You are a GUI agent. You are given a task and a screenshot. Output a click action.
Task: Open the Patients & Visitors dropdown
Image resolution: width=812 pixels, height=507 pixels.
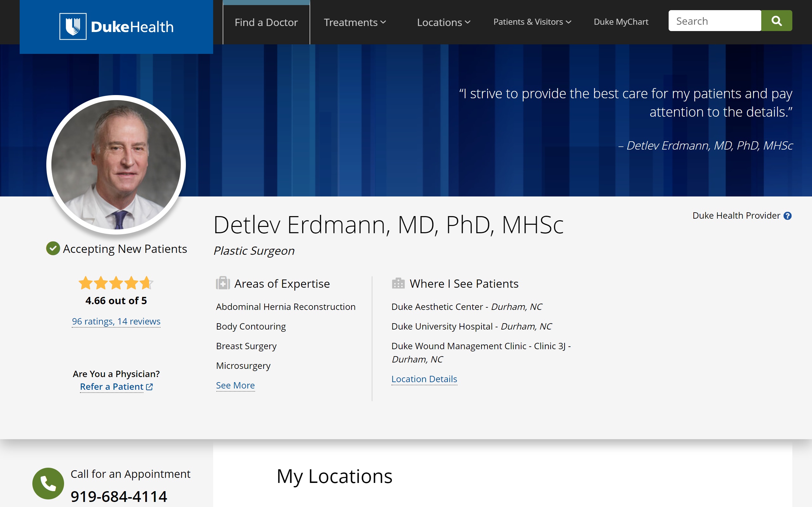(532, 22)
